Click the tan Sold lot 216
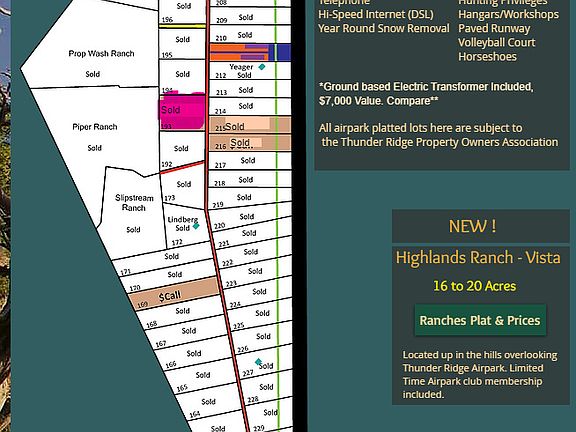Image resolution: width=576 pixels, height=432 pixels. pyautogui.click(x=250, y=143)
